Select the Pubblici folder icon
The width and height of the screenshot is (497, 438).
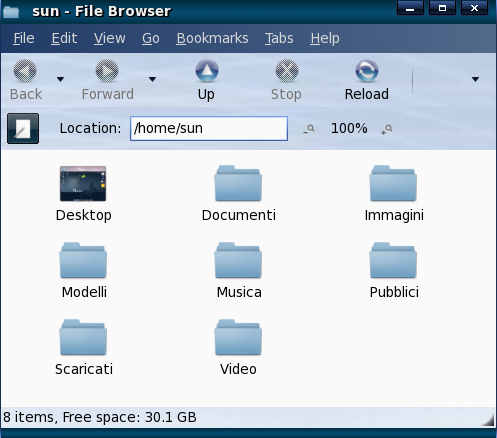[x=393, y=260]
